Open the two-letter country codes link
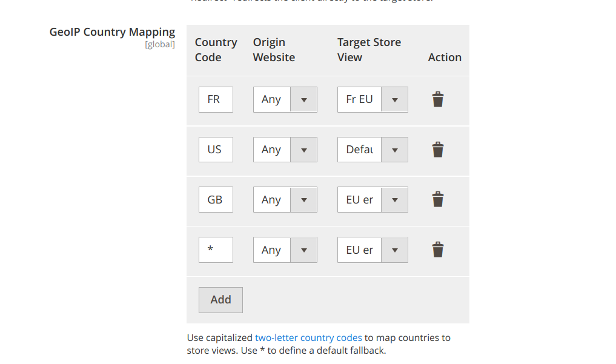The height and width of the screenshot is (364, 616). pyautogui.click(x=308, y=338)
